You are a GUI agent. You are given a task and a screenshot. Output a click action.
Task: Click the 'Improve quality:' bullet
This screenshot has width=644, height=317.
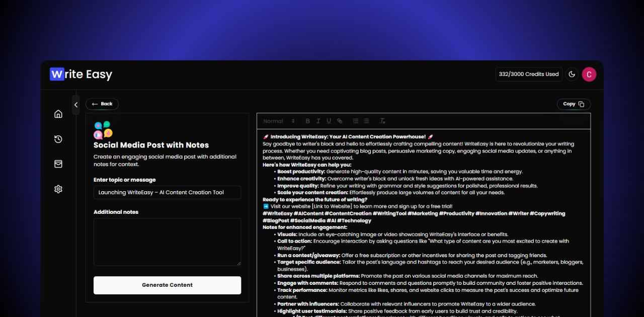408,186
